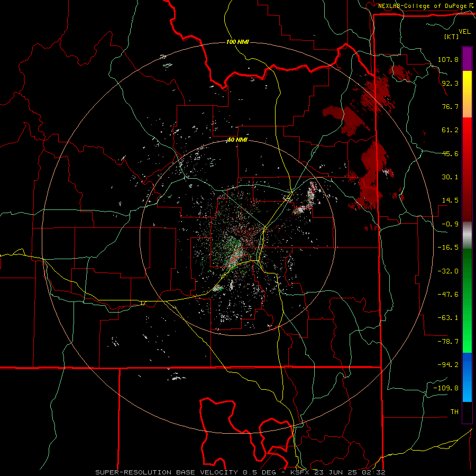Viewport: 476px width, 476px height.
Task: Click the yellow-orange segment of color bar
Action: tap(467, 94)
